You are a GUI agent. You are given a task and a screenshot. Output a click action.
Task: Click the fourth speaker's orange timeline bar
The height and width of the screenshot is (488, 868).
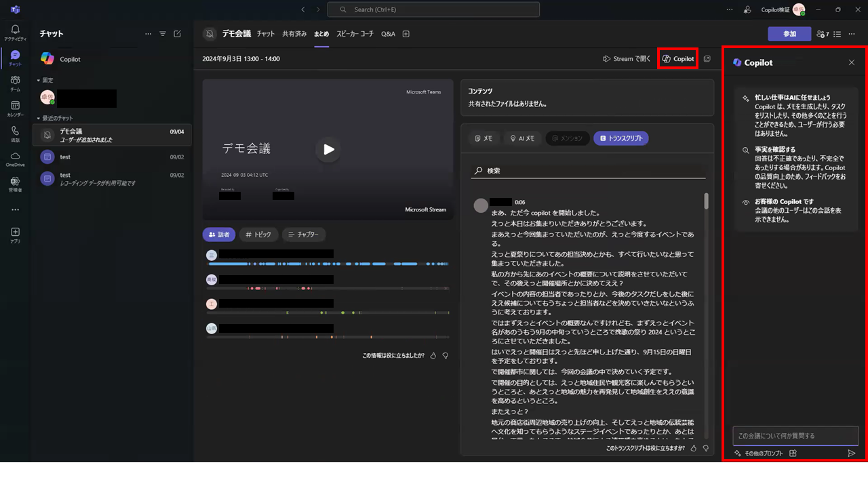tap(328, 337)
